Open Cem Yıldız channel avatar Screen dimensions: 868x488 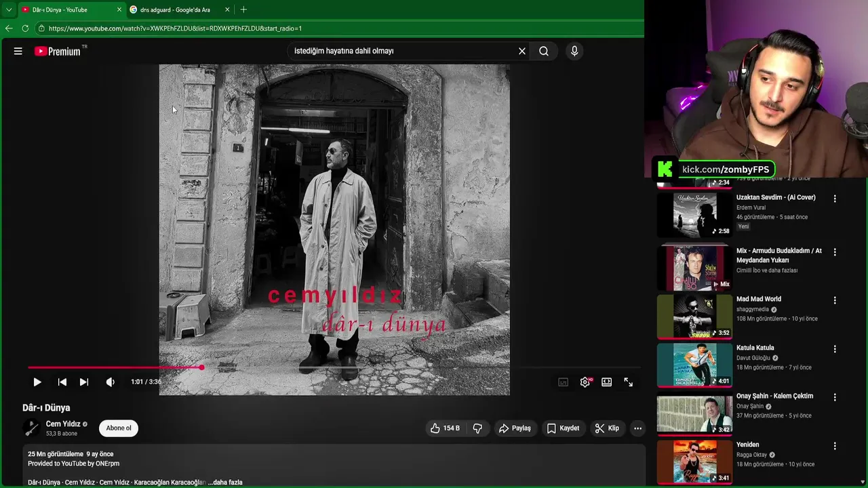point(31,428)
